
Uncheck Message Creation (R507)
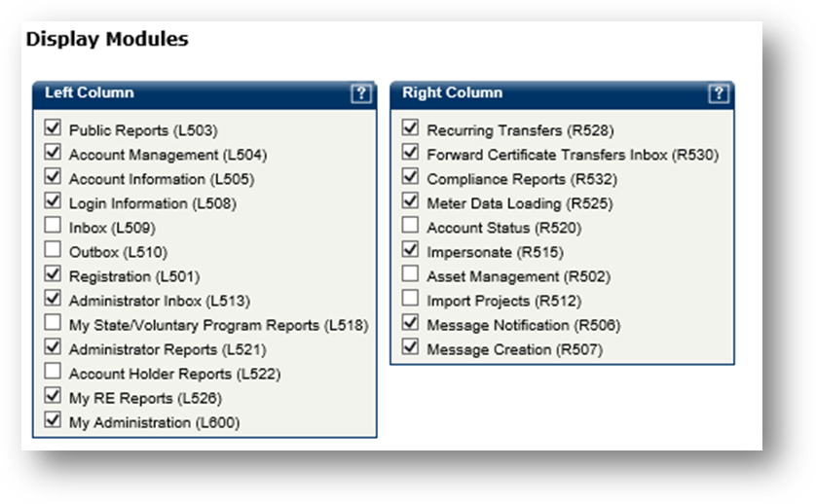pyautogui.click(x=410, y=348)
